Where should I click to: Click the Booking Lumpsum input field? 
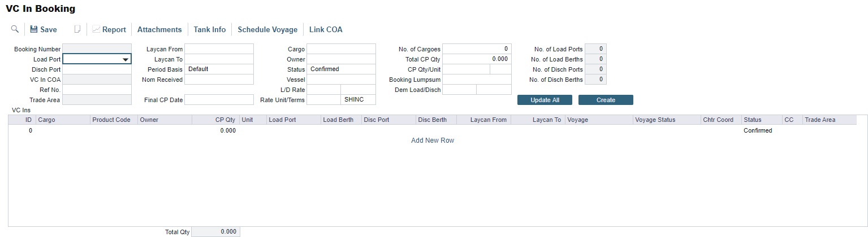(477, 80)
